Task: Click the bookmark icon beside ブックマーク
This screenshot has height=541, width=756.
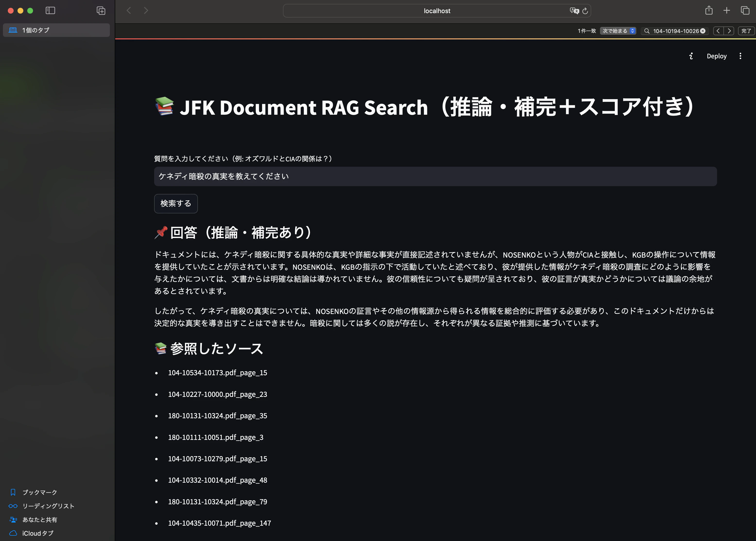Action: [x=13, y=492]
